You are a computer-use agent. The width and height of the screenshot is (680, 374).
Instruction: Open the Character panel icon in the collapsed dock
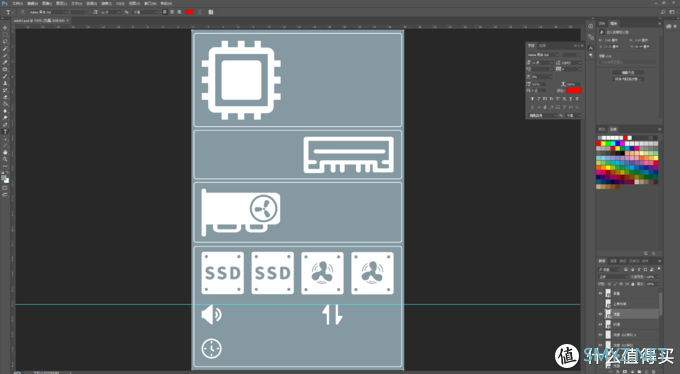[590, 48]
